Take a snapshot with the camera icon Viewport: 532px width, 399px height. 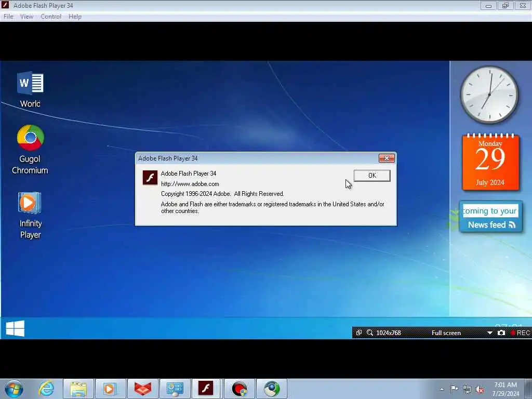(x=501, y=333)
